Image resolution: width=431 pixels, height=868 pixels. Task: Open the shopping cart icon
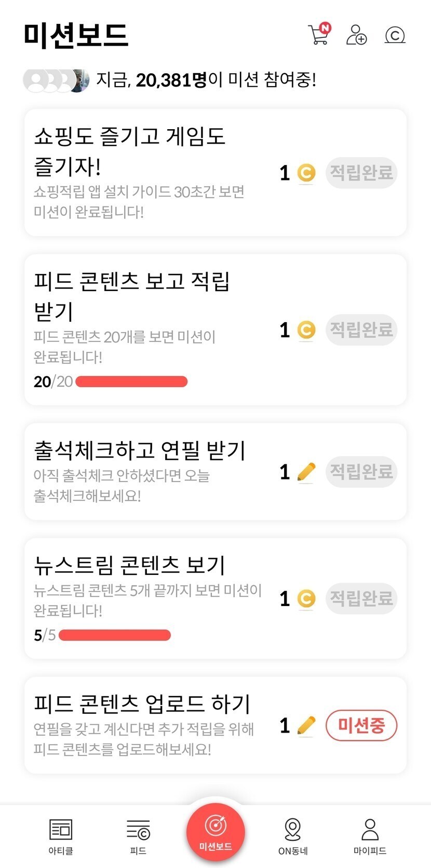click(x=319, y=35)
